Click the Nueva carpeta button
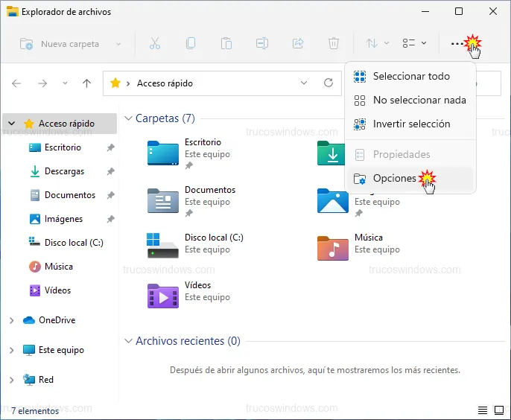Screen dimensions: 511x420 tap(60, 44)
